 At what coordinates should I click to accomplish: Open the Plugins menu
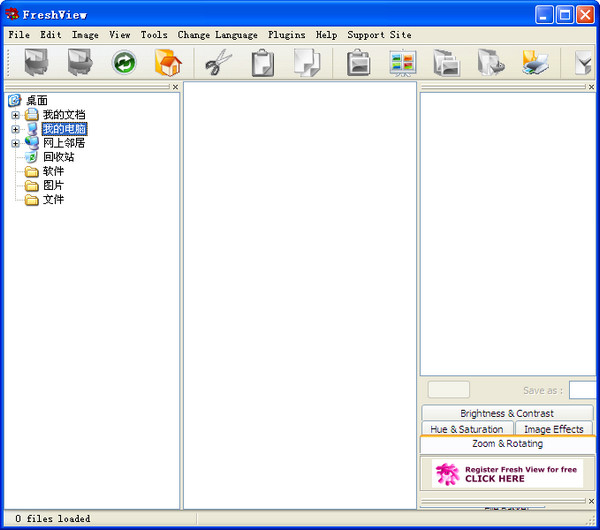pyautogui.click(x=287, y=35)
